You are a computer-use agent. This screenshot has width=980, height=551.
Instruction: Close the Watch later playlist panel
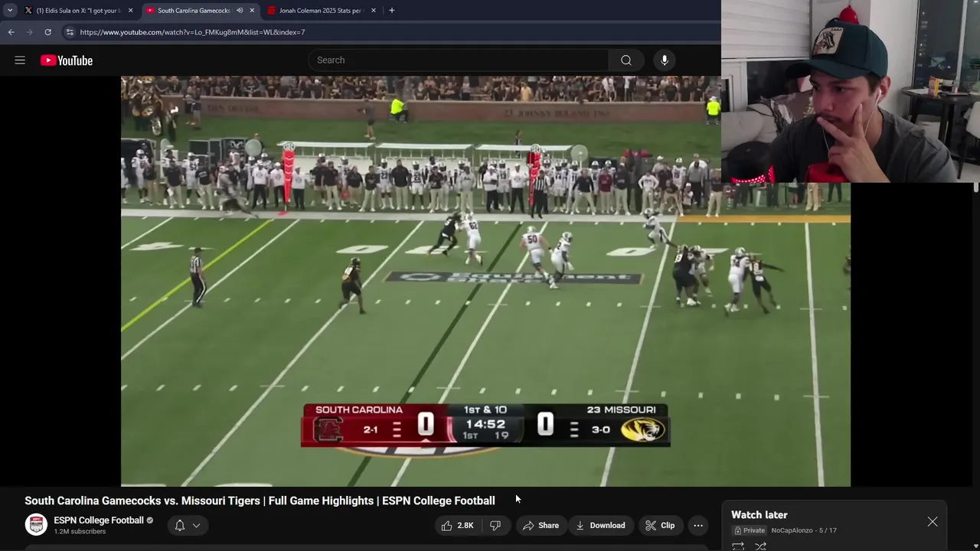point(933,522)
